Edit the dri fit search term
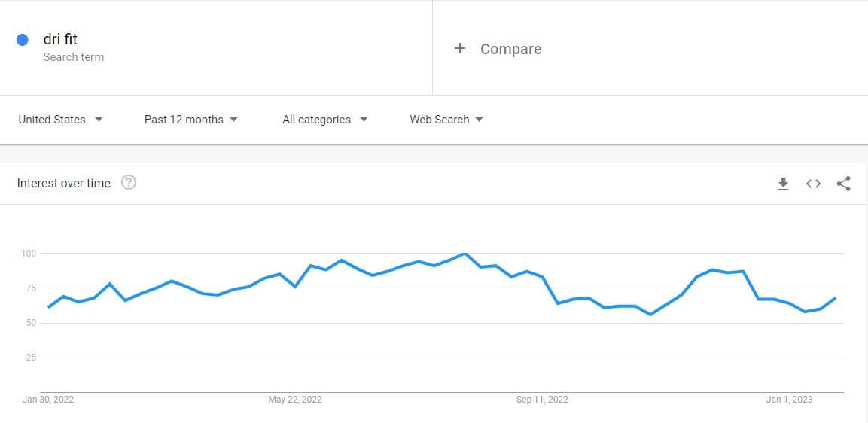Screen dimensions: 868x423 click(x=60, y=39)
